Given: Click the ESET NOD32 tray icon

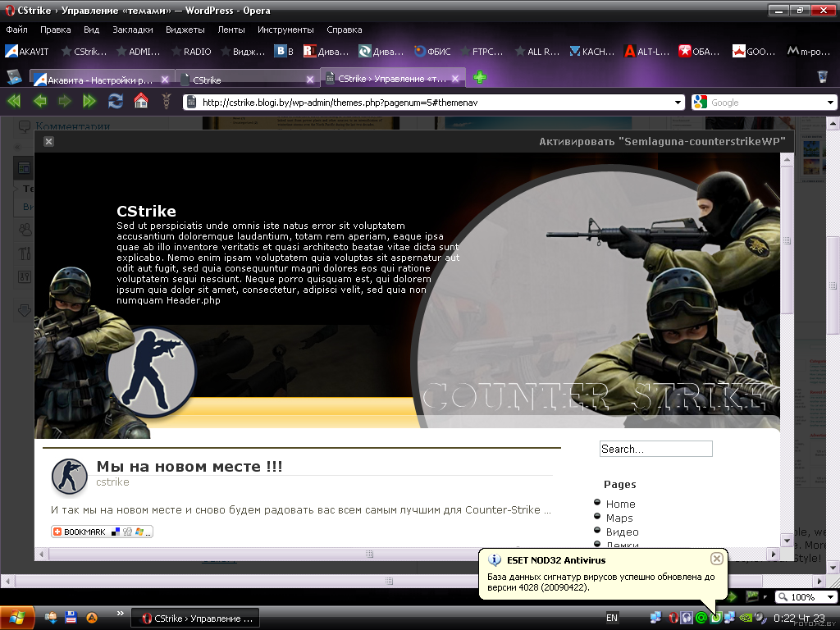Looking at the screenshot, I should (715, 618).
